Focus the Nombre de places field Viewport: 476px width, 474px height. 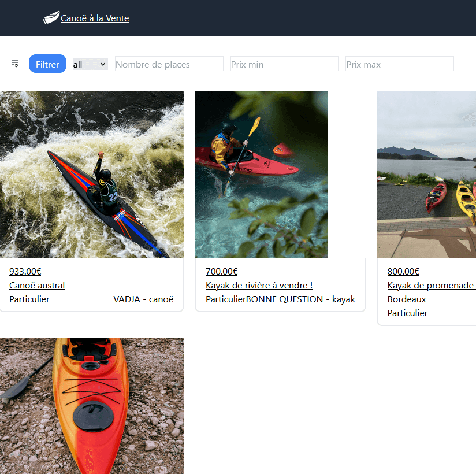coord(169,64)
